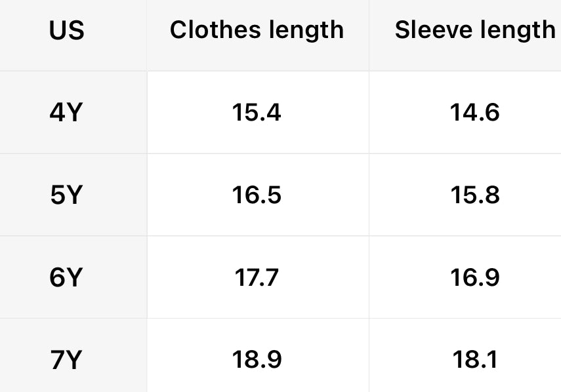Select the 18.1 sleeve length value
Image resolution: width=561 pixels, height=392 pixels.
click(x=474, y=359)
